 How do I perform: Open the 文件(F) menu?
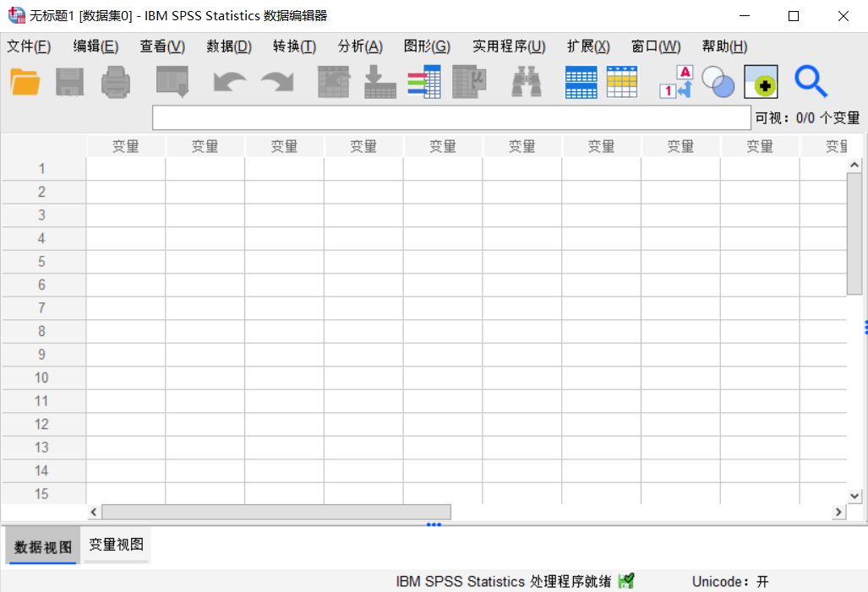tap(29, 46)
